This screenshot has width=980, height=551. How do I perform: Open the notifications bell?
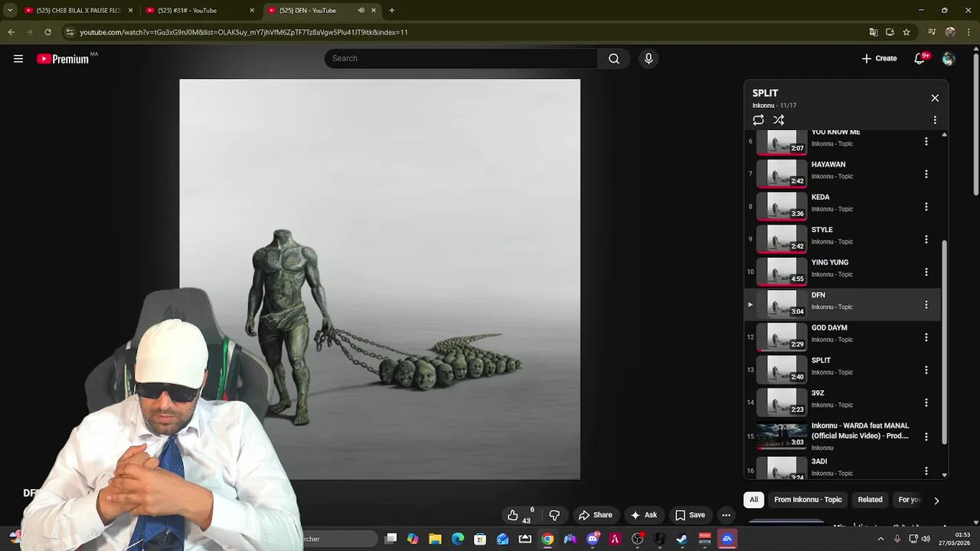[920, 59]
